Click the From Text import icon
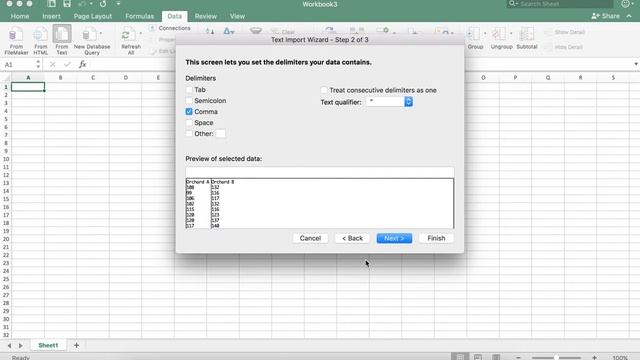640x360 pixels. coord(62,34)
